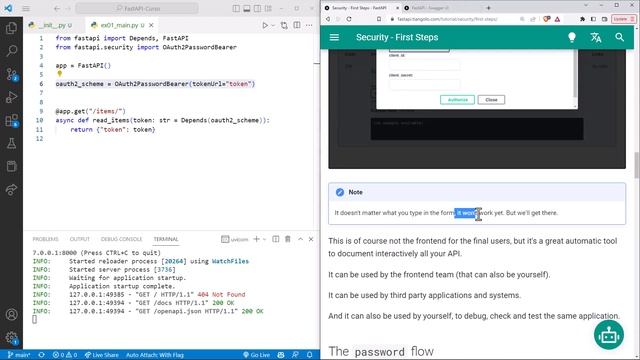Open the Live Share activity bar icon

(x=11, y=189)
